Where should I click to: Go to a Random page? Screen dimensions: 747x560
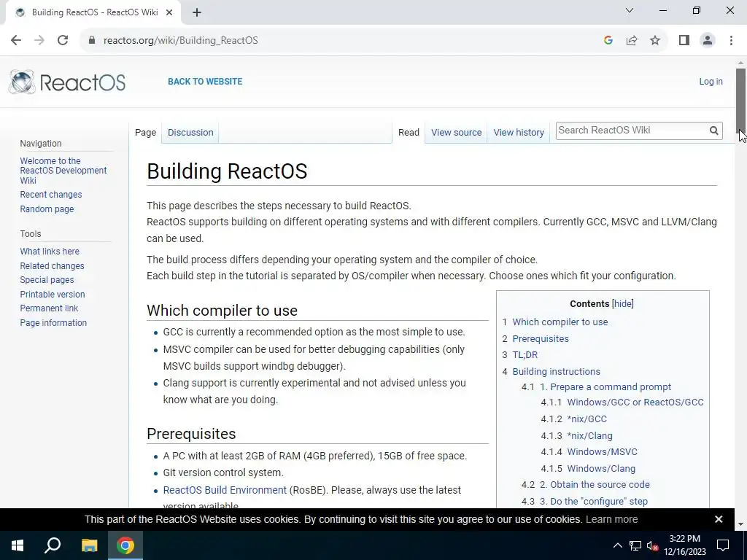tap(47, 209)
